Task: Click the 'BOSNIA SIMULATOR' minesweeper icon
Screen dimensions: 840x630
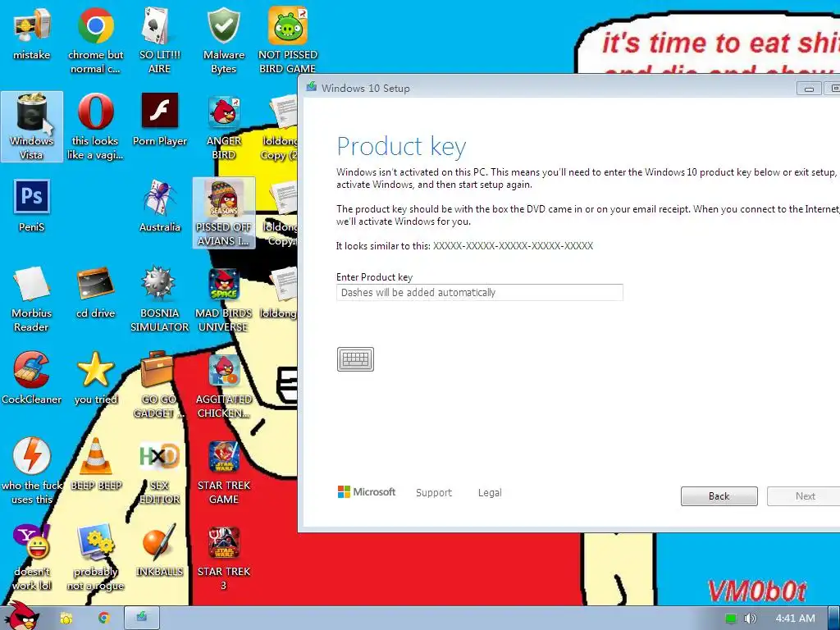Action: (160, 299)
